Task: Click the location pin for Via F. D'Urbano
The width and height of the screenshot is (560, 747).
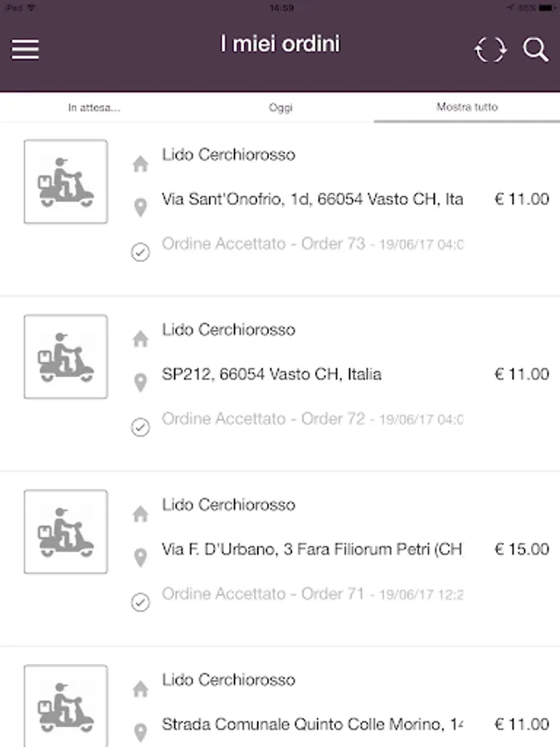Action: click(x=140, y=557)
